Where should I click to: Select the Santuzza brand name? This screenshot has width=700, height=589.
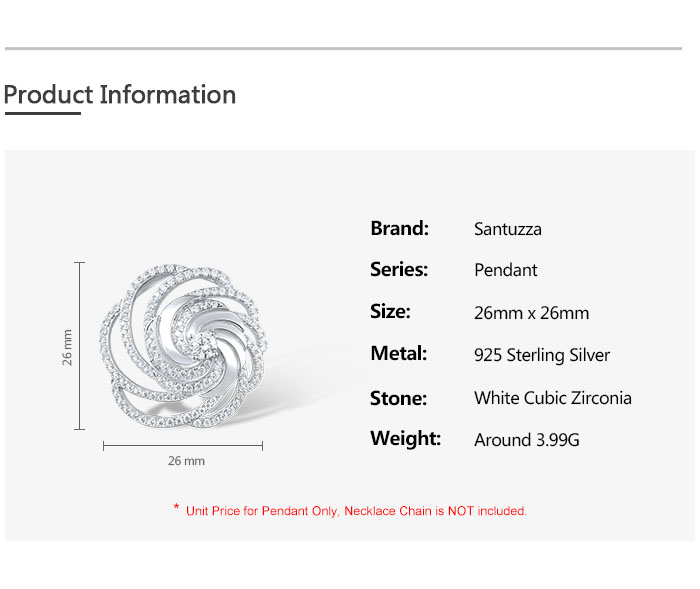pos(508,229)
